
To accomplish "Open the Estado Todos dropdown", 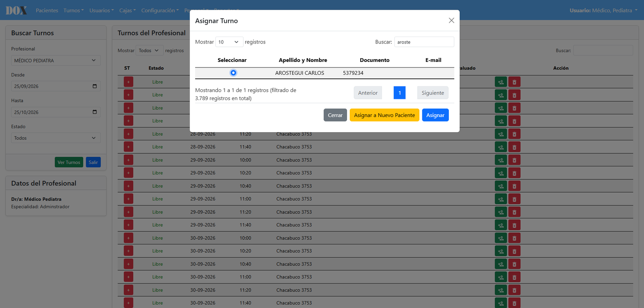I will click(56, 138).
